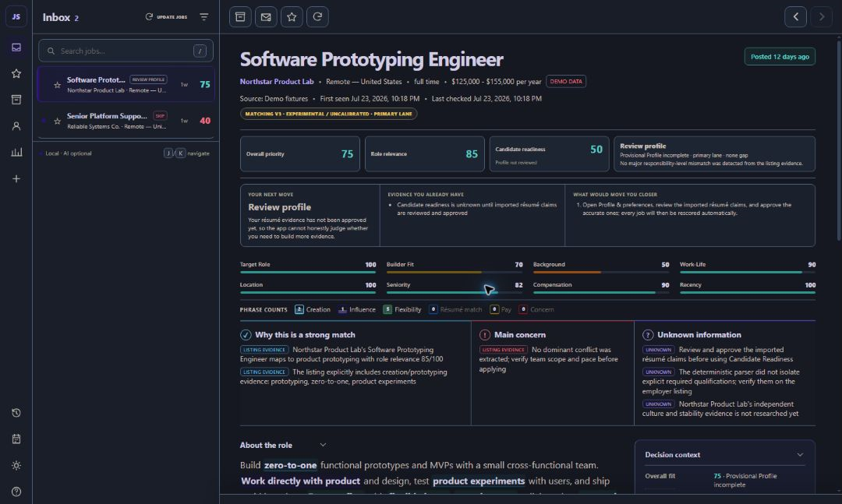Collapse the Decision context panel
Image resolution: width=842 pixels, height=504 pixels.
pyautogui.click(x=800, y=455)
